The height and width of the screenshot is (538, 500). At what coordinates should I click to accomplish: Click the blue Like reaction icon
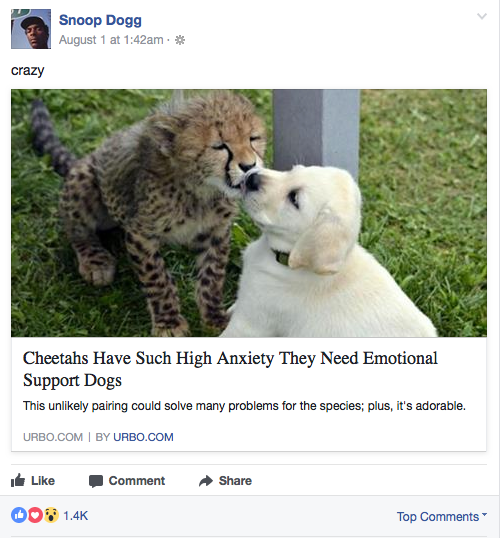coord(19,515)
